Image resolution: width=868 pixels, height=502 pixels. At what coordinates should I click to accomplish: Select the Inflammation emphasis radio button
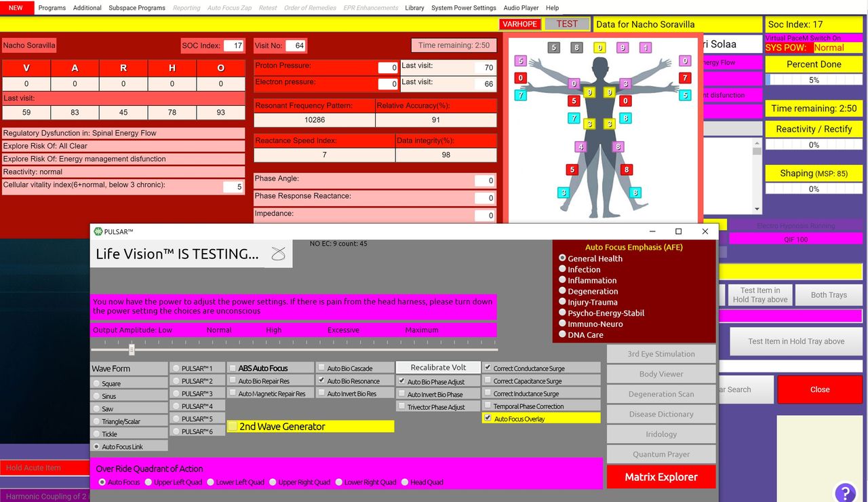(562, 280)
